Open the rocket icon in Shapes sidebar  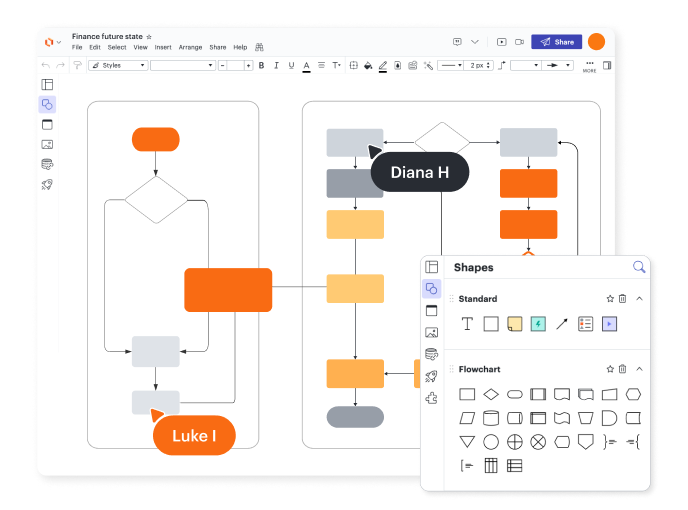(x=432, y=376)
